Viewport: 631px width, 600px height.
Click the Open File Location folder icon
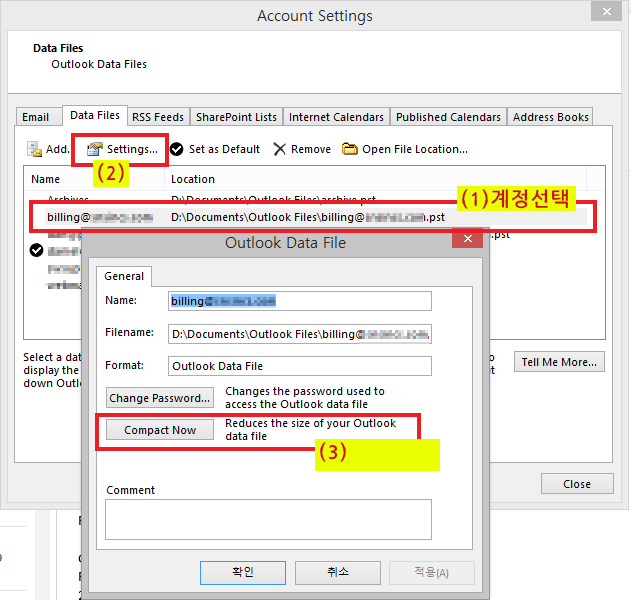point(349,149)
